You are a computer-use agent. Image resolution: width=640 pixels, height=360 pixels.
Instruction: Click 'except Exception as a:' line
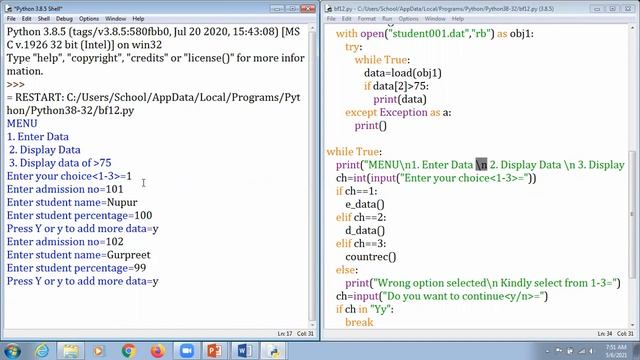[398, 112]
